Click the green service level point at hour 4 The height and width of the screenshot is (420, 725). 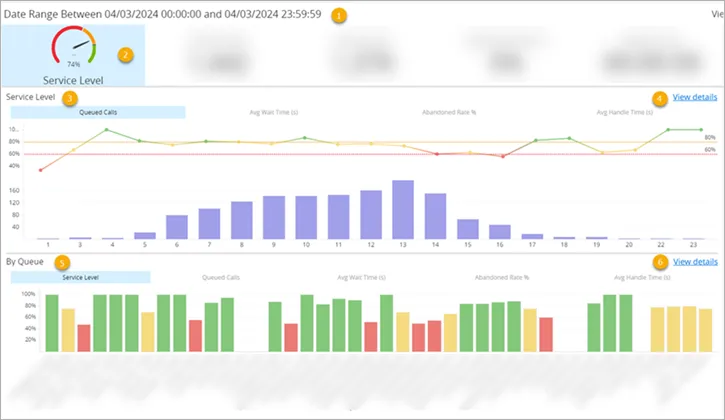click(107, 130)
